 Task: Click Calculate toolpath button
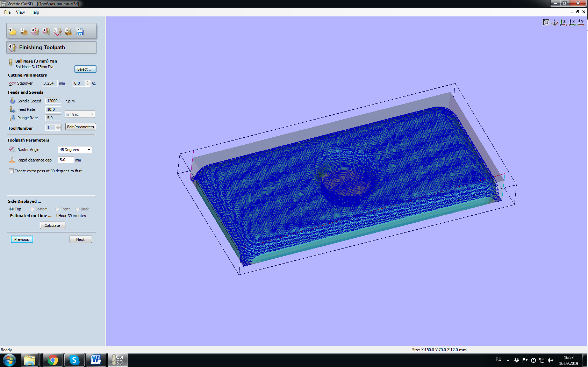tap(52, 225)
